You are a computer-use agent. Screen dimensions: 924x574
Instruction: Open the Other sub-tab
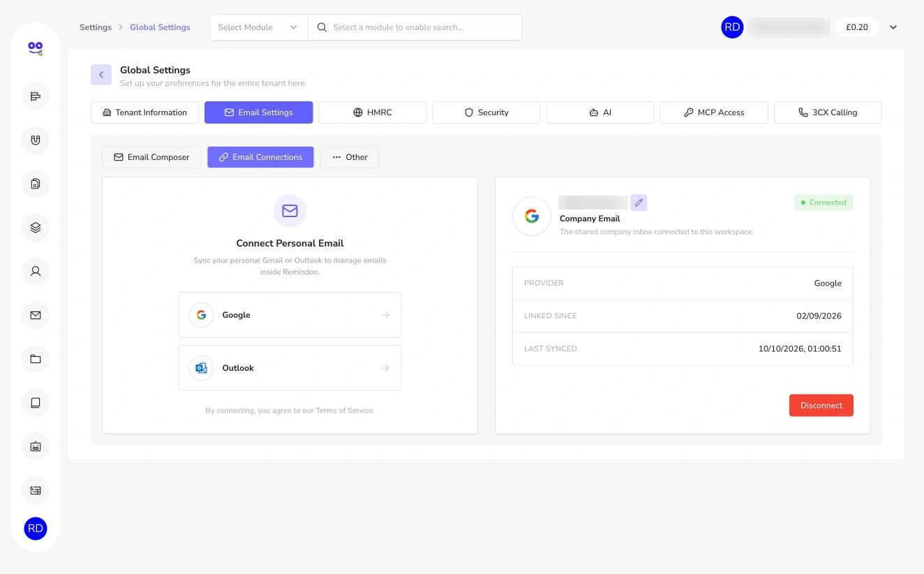pyautogui.click(x=350, y=157)
